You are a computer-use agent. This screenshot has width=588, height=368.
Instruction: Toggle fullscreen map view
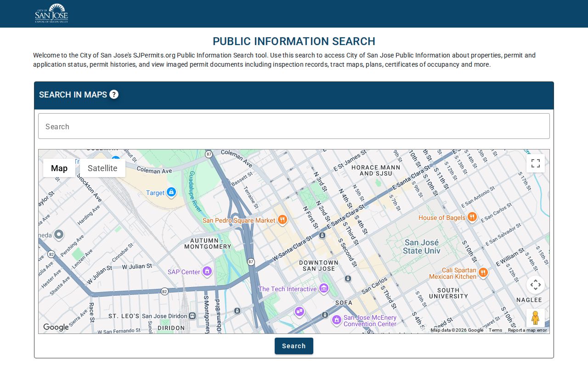(x=536, y=163)
